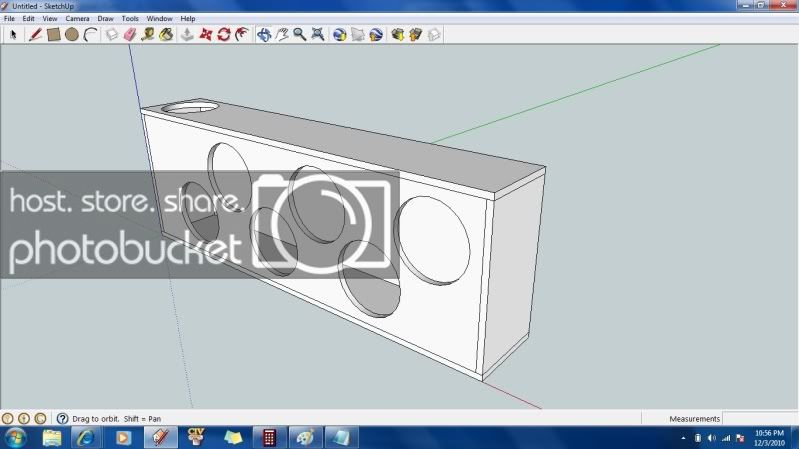Activate the Tape Measure tool
Image resolution: width=799 pixels, height=449 pixels.
point(148,35)
